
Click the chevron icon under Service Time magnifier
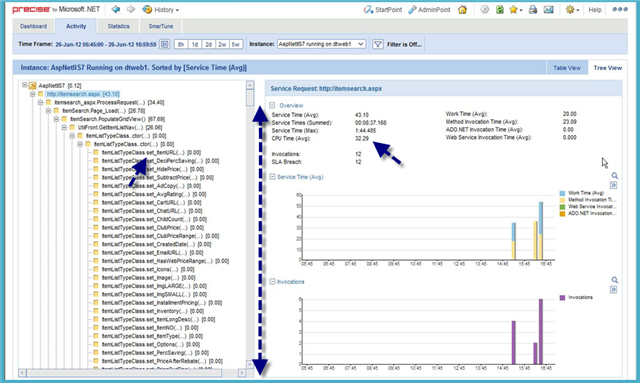point(613,185)
